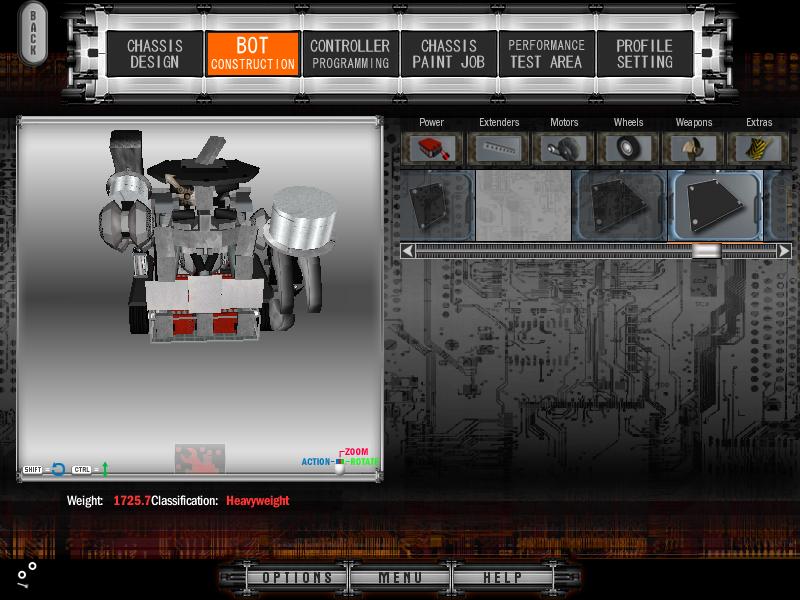This screenshot has width=800, height=600.
Task: Open the Menu button
Action: [x=400, y=578]
